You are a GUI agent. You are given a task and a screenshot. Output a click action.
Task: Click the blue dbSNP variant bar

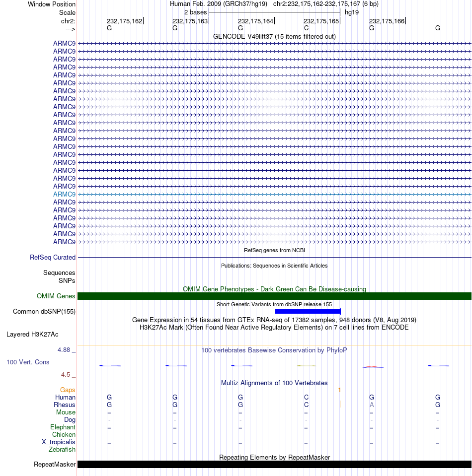click(308, 311)
